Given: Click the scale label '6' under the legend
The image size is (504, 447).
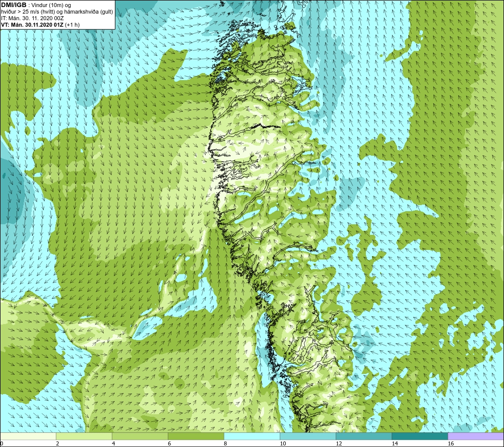Looking at the screenshot, I should pyautogui.click(x=169, y=444).
